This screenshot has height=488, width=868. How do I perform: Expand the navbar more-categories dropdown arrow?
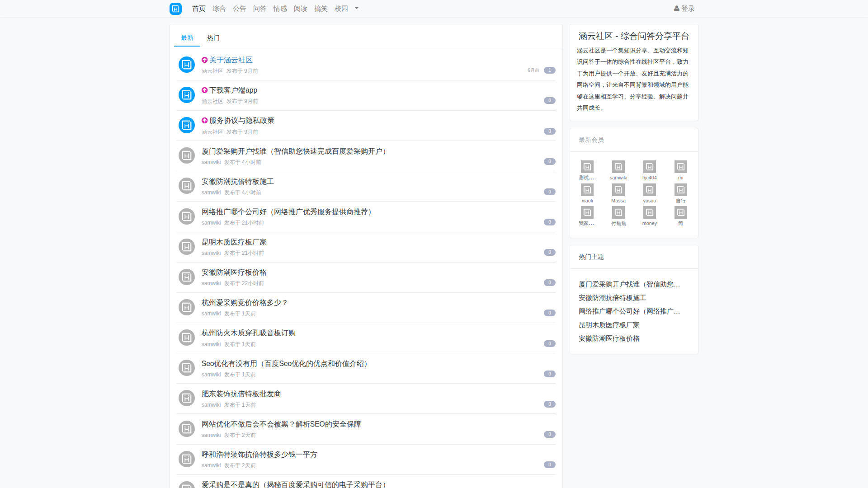coord(357,9)
